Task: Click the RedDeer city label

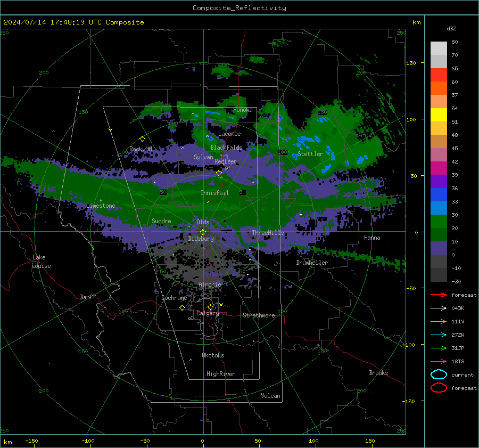Action: click(x=226, y=161)
